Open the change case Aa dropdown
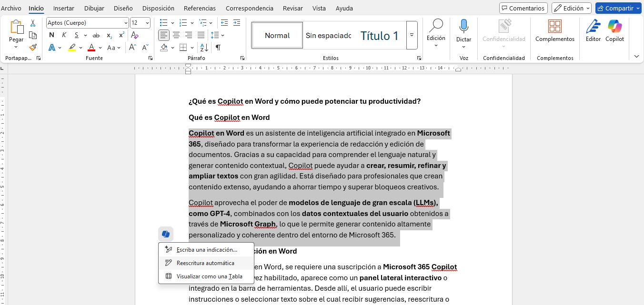Screen dimensions: 644x305 113,48
